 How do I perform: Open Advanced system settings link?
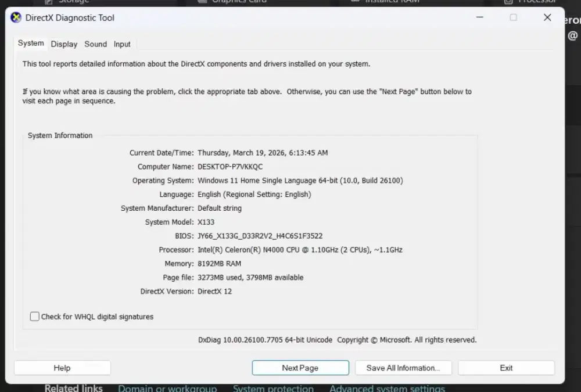tap(387, 388)
